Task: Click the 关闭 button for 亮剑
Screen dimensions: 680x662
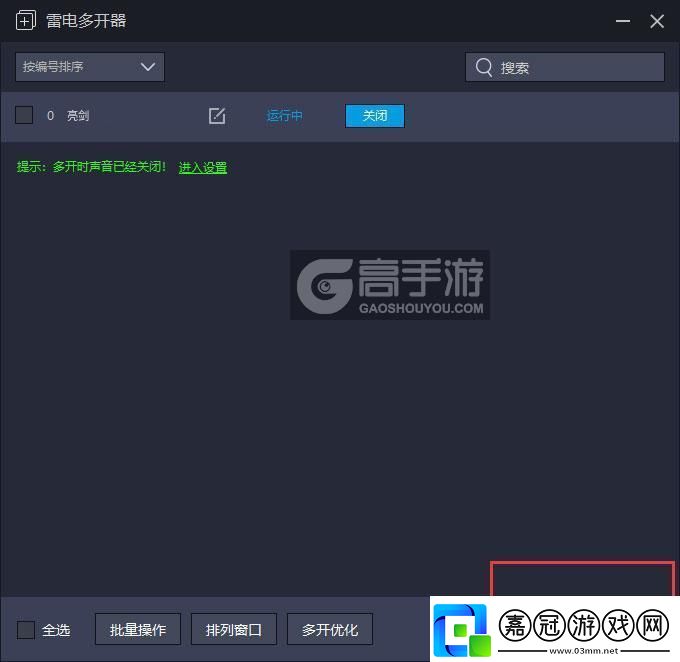Action: pos(375,116)
